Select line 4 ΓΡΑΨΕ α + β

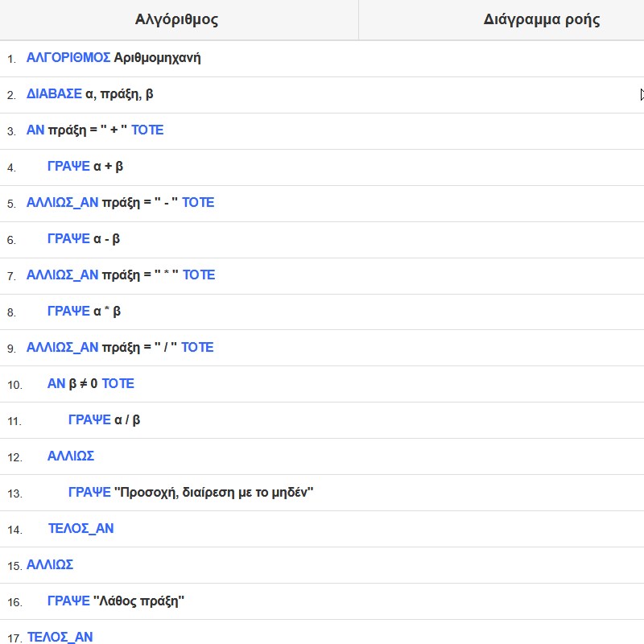pos(85,167)
